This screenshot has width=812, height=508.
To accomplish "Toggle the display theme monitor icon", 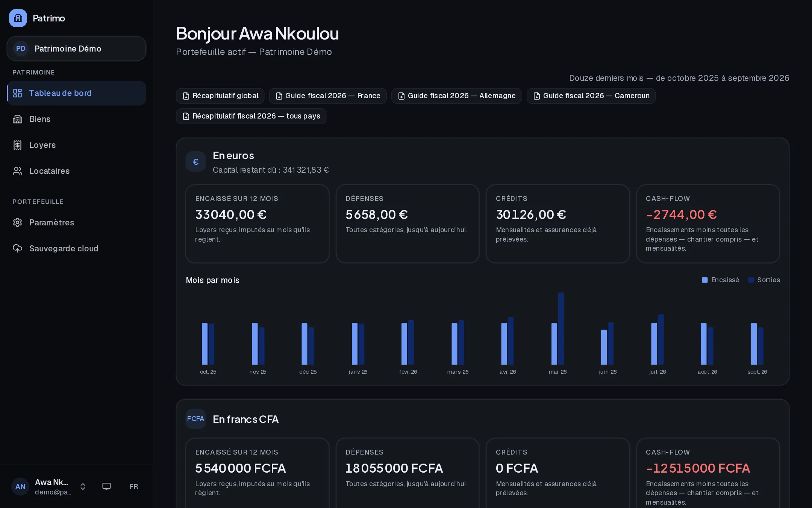I will tap(107, 487).
